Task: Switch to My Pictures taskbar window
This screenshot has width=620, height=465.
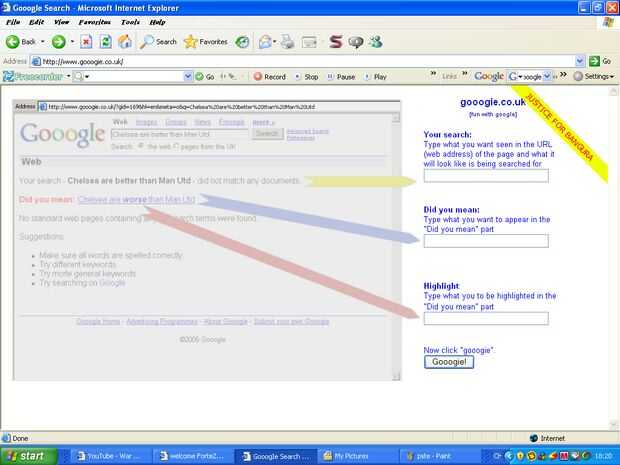Action: pos(356,456)
